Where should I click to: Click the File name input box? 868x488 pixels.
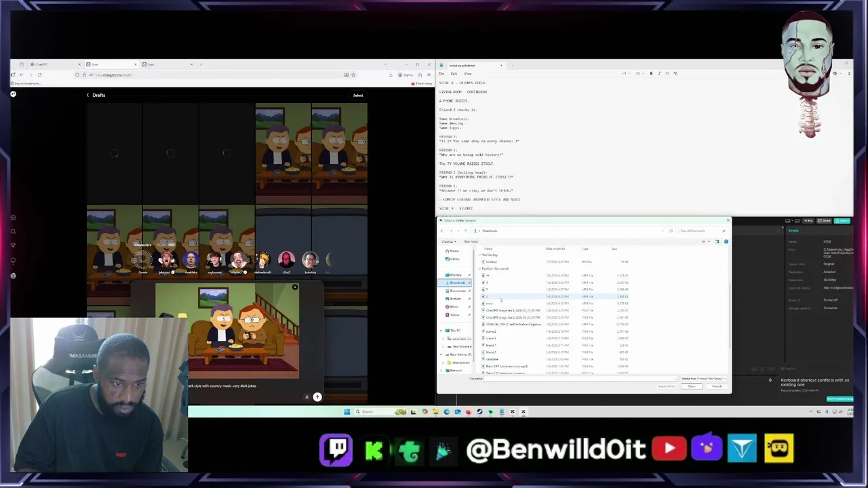point(581,378)
